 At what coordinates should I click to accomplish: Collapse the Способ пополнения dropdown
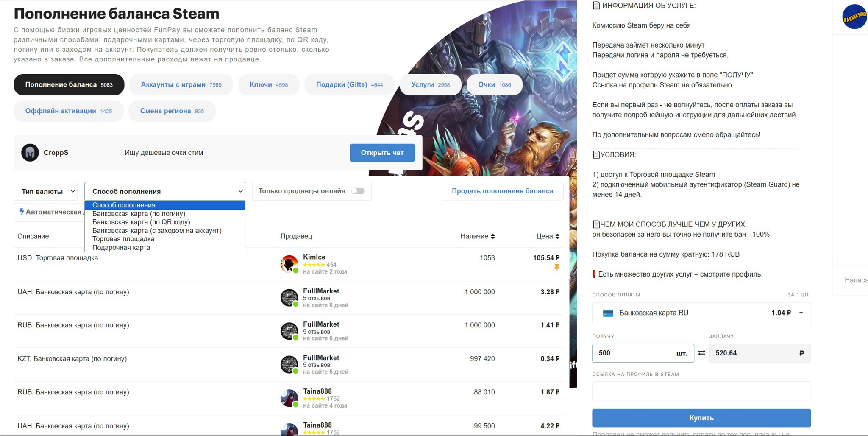164,191
